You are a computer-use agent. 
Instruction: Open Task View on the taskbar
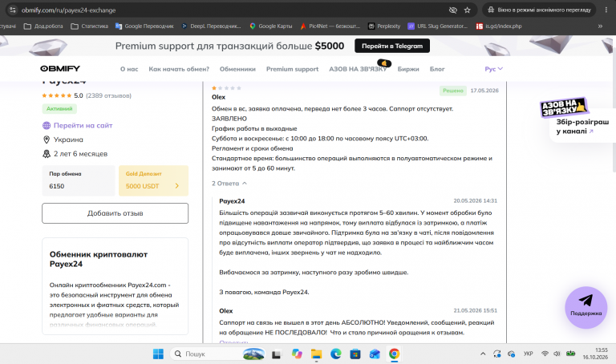tap(277, 354)
